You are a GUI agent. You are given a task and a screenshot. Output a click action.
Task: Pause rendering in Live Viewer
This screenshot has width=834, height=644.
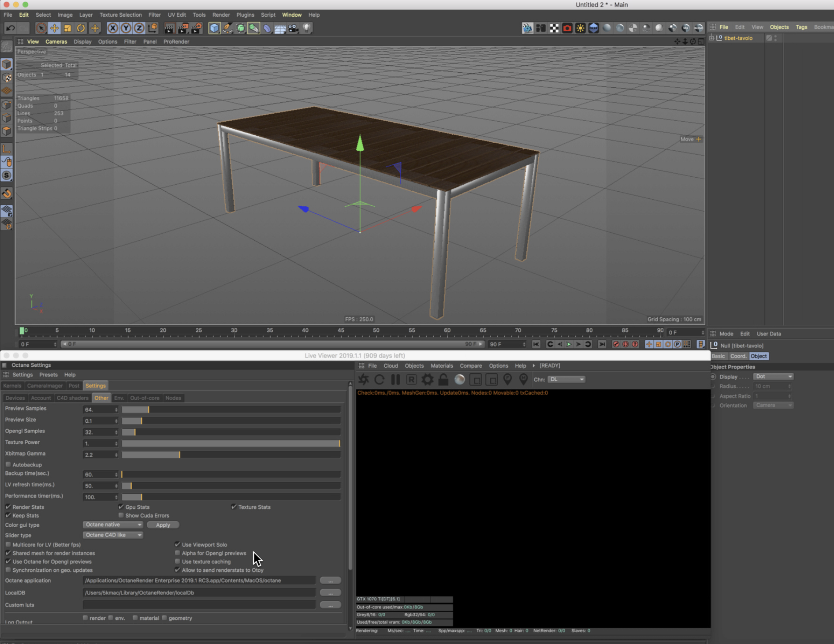(395, 380)
